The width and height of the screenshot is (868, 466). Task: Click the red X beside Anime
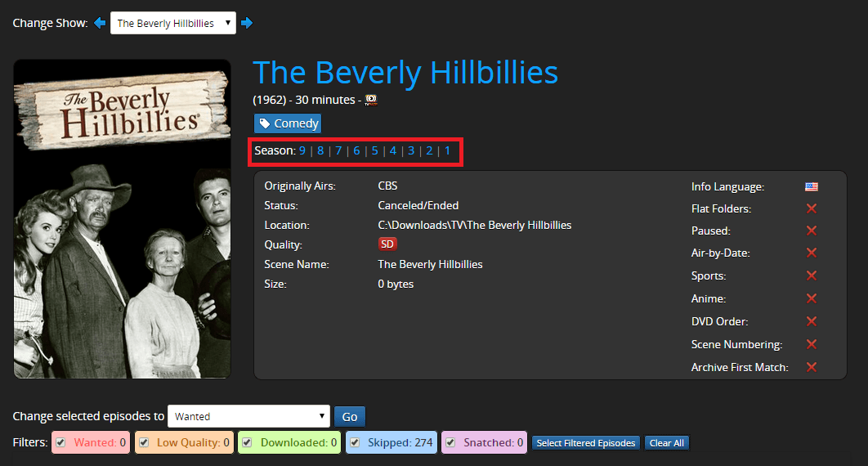point(812,299)
